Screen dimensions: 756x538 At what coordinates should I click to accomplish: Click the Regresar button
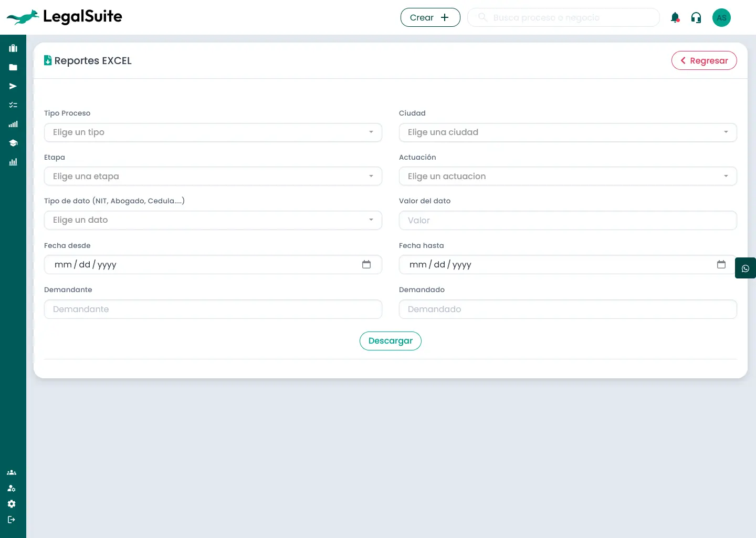pos(704,60)
